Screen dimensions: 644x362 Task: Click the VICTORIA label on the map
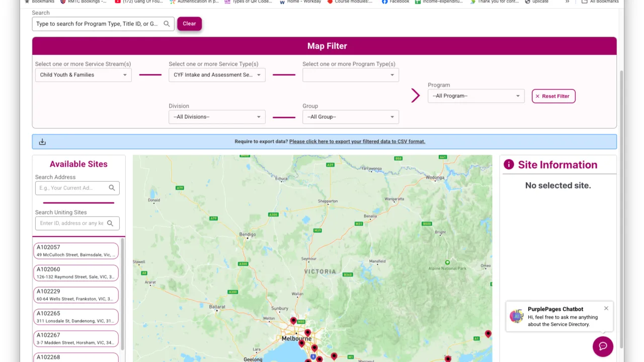click(320, 272)
